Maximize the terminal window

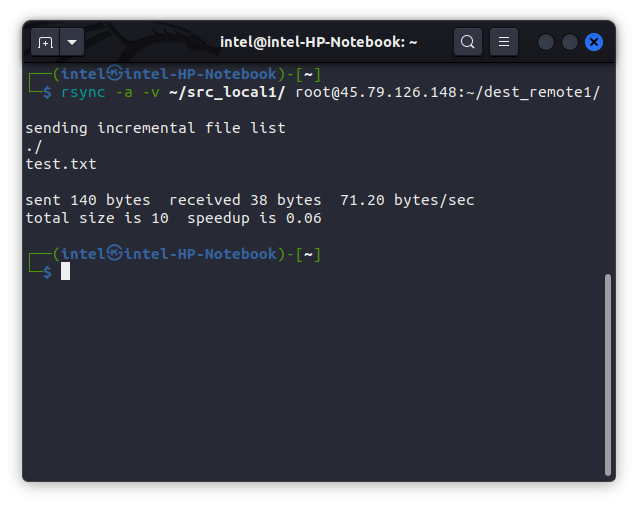click(570, 42)
